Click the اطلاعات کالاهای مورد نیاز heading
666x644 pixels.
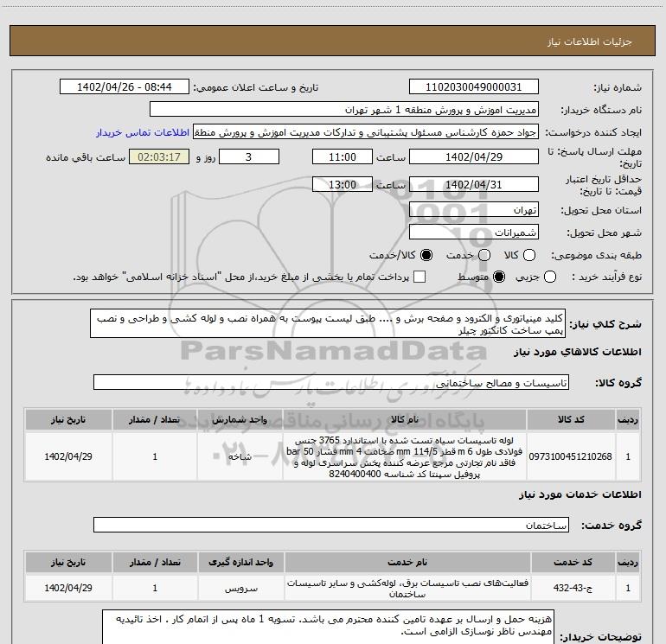[x=578, y=352]
